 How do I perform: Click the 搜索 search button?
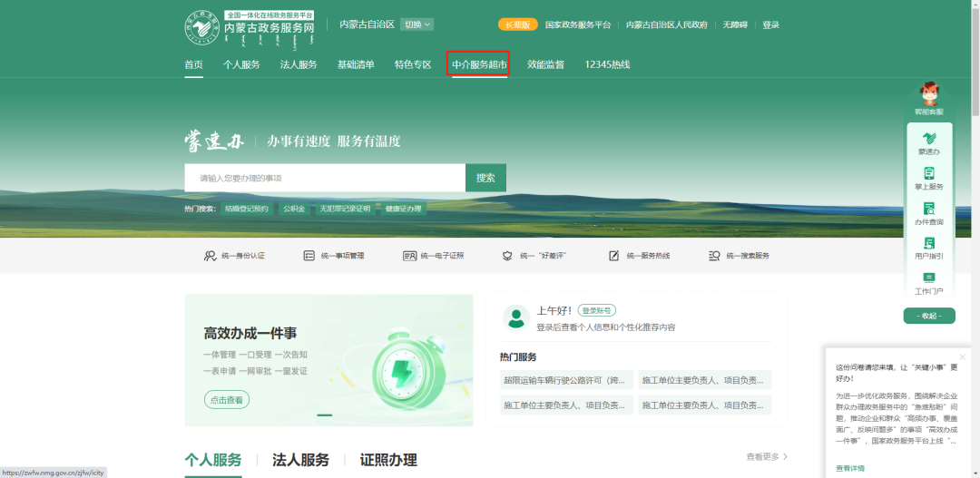tap(485, 178)
